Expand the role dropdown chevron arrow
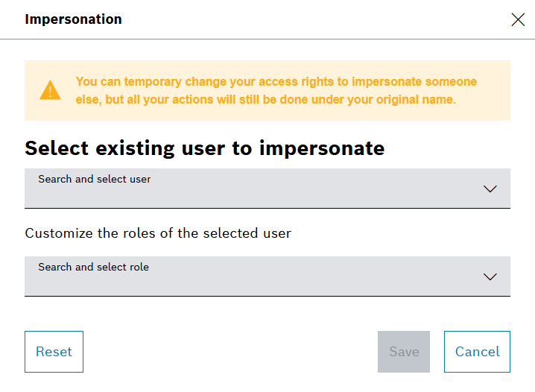 point(490,276)
